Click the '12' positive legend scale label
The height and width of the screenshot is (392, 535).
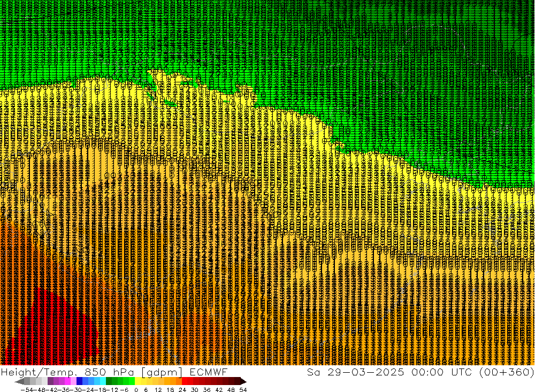tap(158, 390)
